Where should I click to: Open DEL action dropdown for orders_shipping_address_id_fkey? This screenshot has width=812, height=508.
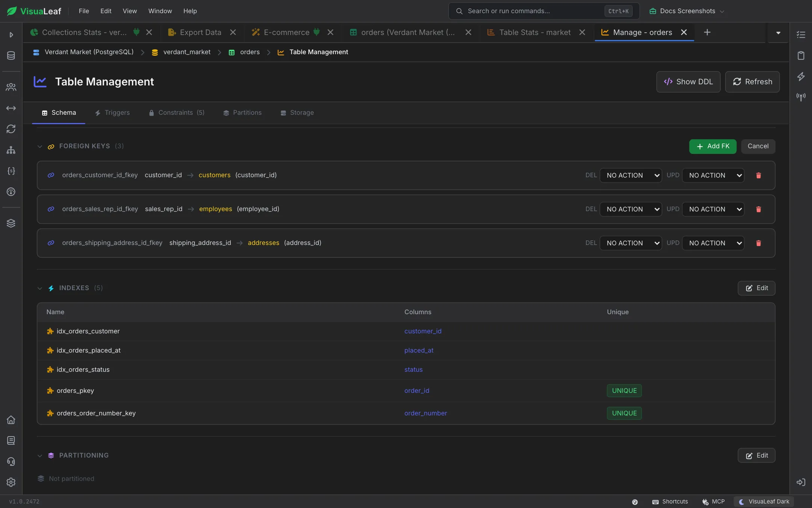tap(631, 243)
